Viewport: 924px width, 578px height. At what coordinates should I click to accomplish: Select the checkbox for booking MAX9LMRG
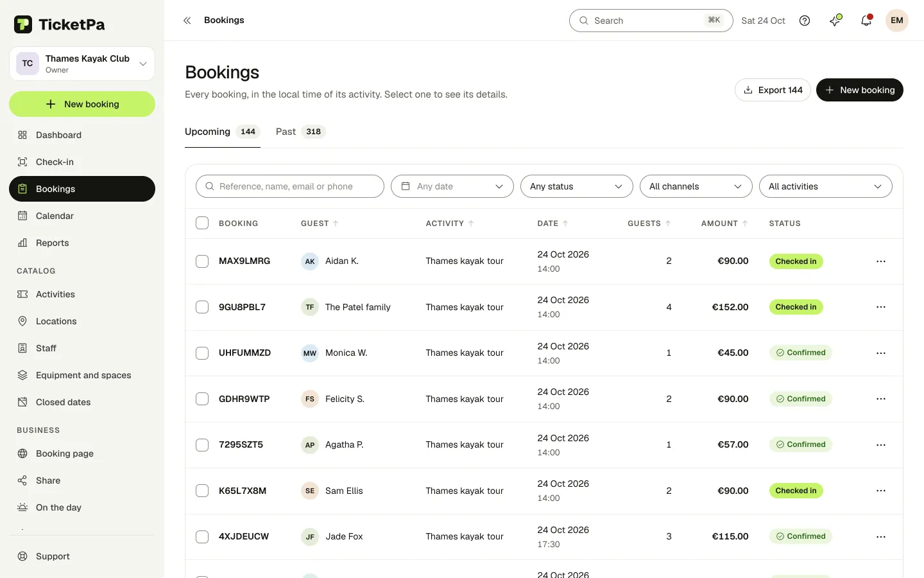202,261
